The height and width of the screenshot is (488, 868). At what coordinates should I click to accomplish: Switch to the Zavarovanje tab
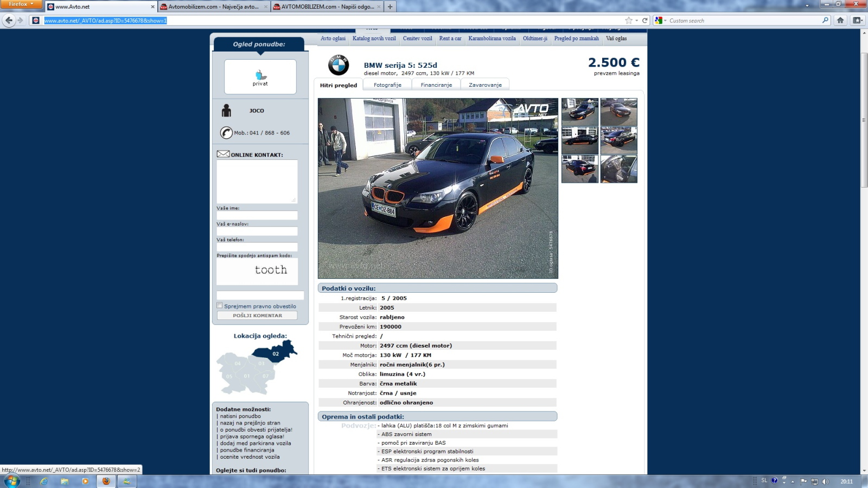[x=485, y=85]
